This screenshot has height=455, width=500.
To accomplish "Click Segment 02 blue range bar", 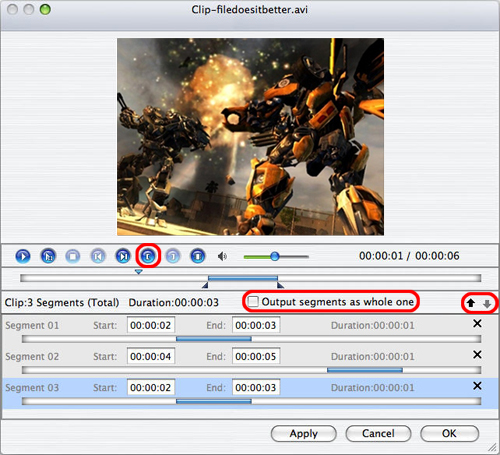I will point(365,370).
